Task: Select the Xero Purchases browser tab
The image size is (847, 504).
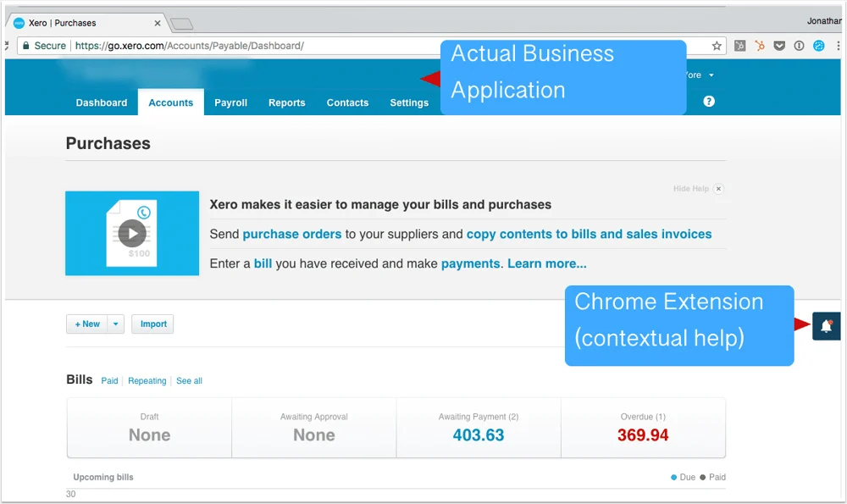Action: tap(86, 23)
